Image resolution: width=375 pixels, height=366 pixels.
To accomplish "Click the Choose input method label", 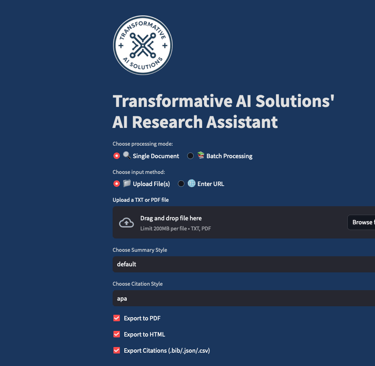I will (x=139, y=172).
